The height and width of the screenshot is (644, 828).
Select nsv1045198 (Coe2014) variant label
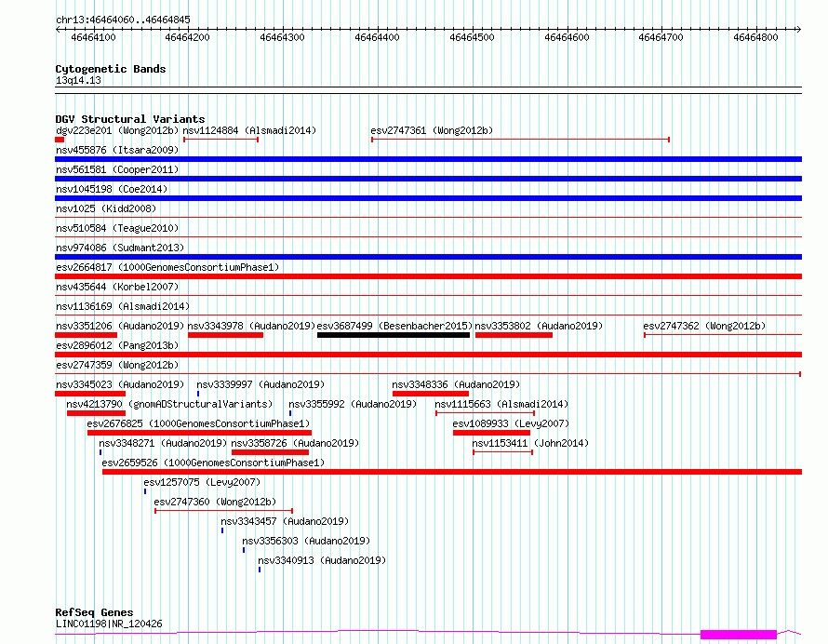coord(112,189)
